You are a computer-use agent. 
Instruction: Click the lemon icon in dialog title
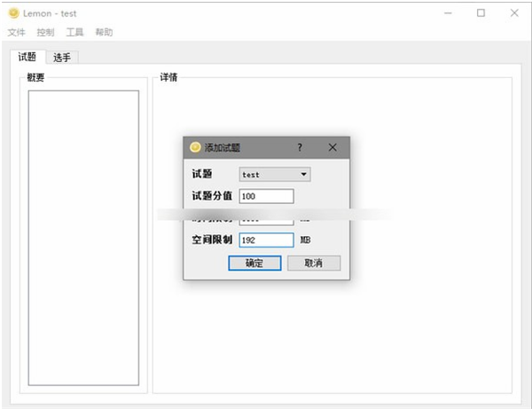pos(195,147)
